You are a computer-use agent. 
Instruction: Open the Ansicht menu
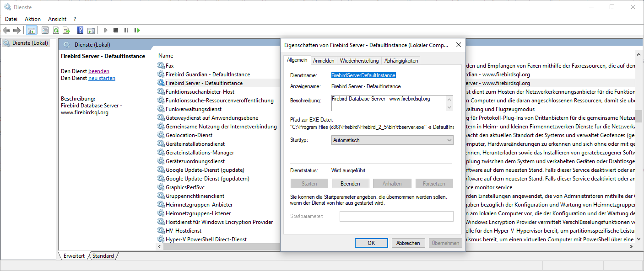(57, 19)
